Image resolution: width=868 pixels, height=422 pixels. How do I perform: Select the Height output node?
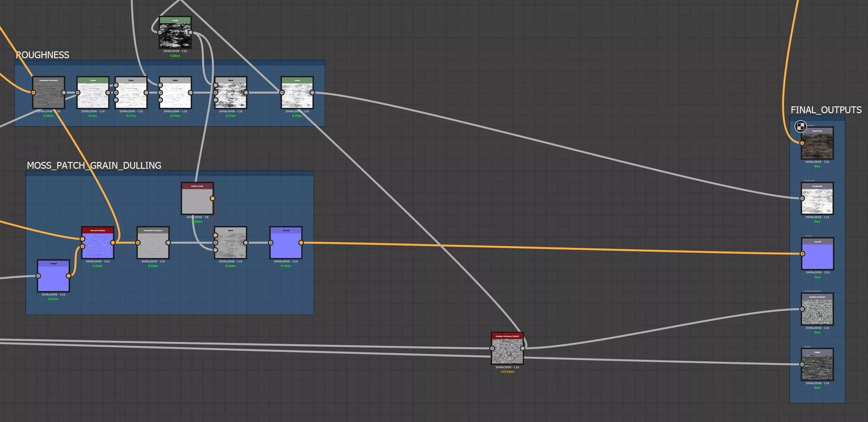(x=817, y=367)
